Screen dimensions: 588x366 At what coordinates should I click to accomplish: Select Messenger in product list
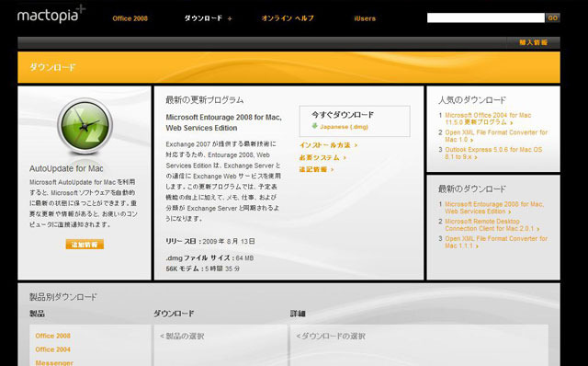click(54, 362)
